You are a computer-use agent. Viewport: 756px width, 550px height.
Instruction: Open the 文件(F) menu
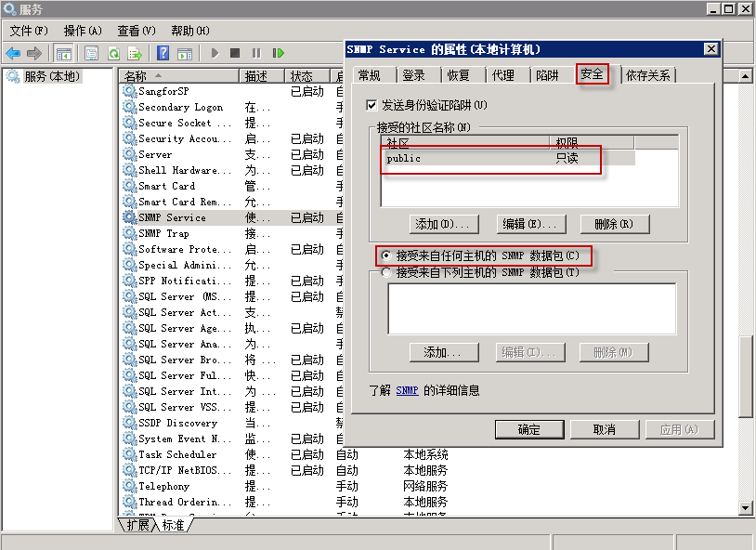coord(29,31)
